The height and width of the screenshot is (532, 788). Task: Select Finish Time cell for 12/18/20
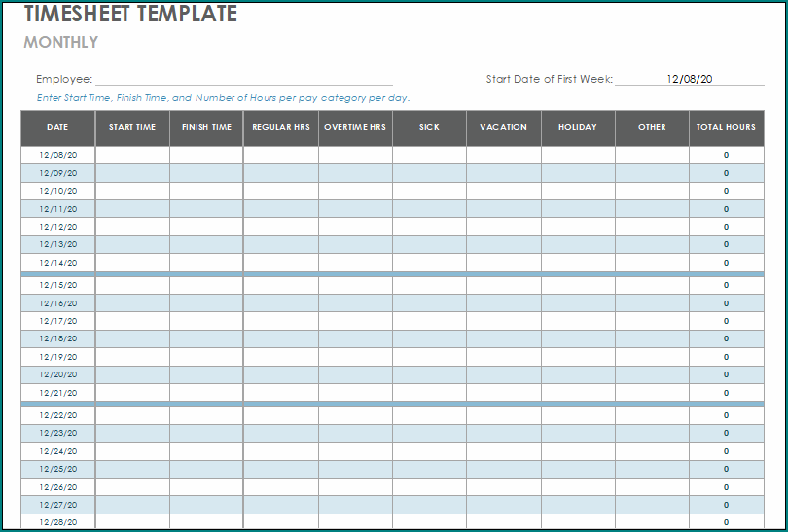[206, 339]
